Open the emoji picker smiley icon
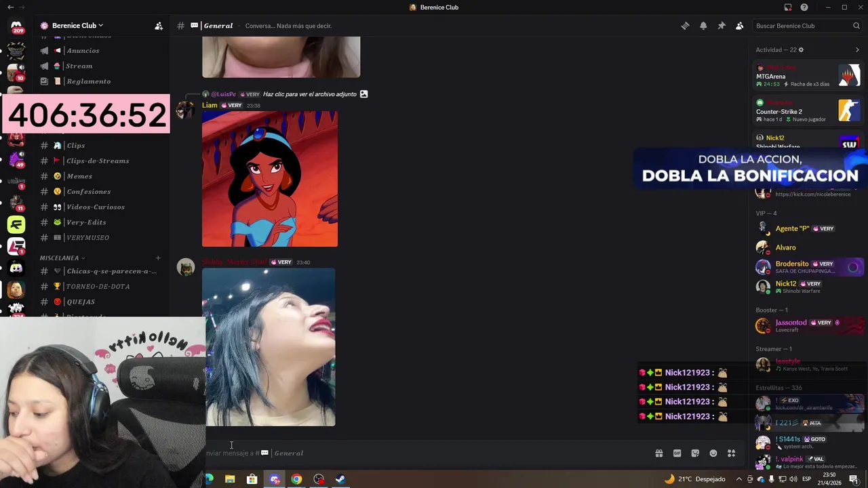868x488 pixels. point(713,453)
